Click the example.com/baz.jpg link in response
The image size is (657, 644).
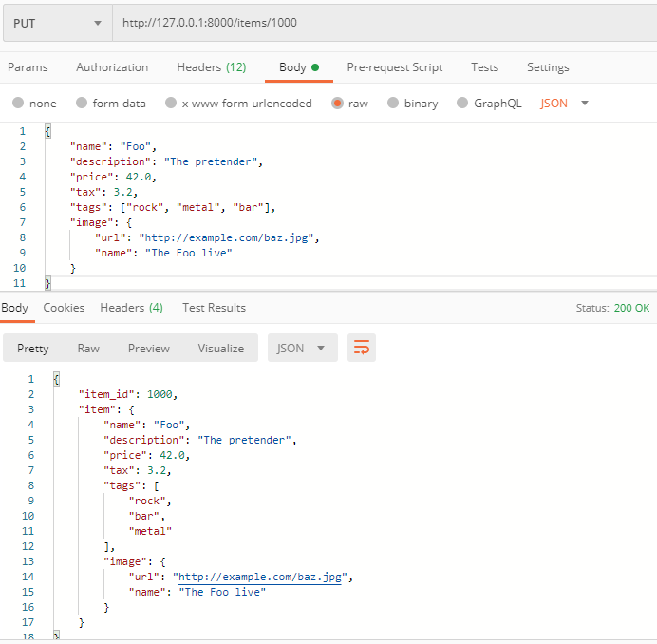click(259, 577)
